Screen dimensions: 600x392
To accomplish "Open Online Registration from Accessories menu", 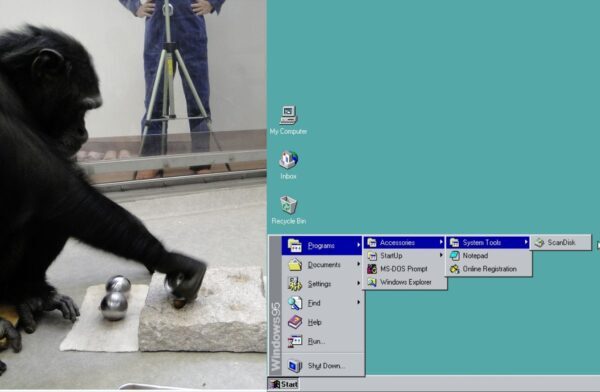I will click(x=488, y=269).
